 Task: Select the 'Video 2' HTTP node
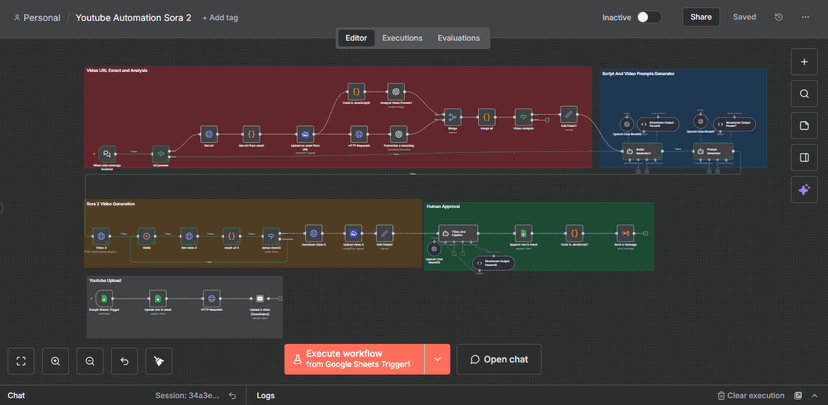101,236
